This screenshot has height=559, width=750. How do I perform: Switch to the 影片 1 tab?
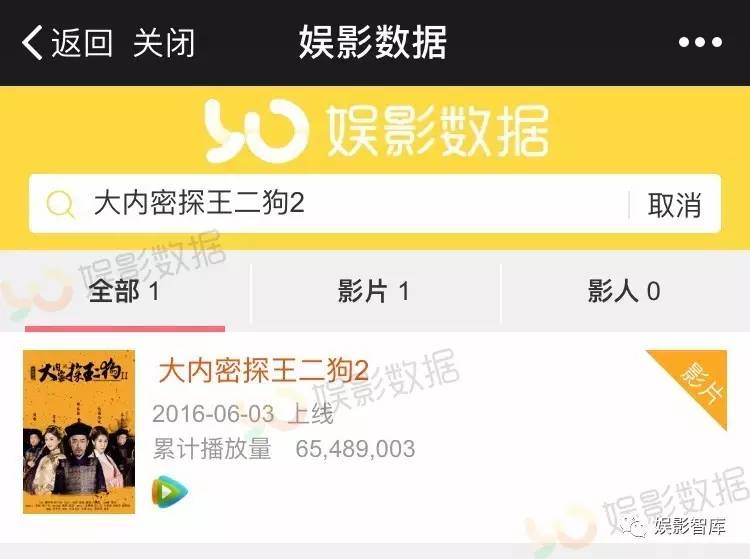(375, 291)
